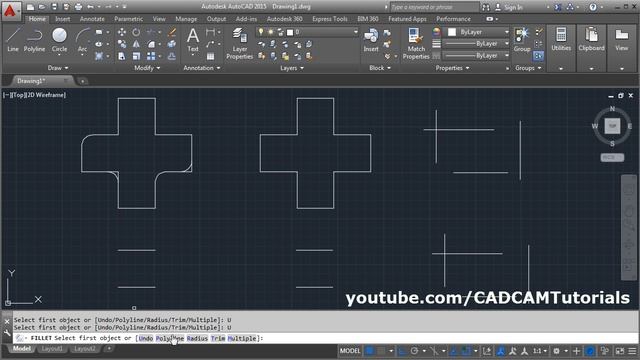Select the Drawing1 file tab
This screenshot has width=640, height=360.
click(x=31, y=81)
